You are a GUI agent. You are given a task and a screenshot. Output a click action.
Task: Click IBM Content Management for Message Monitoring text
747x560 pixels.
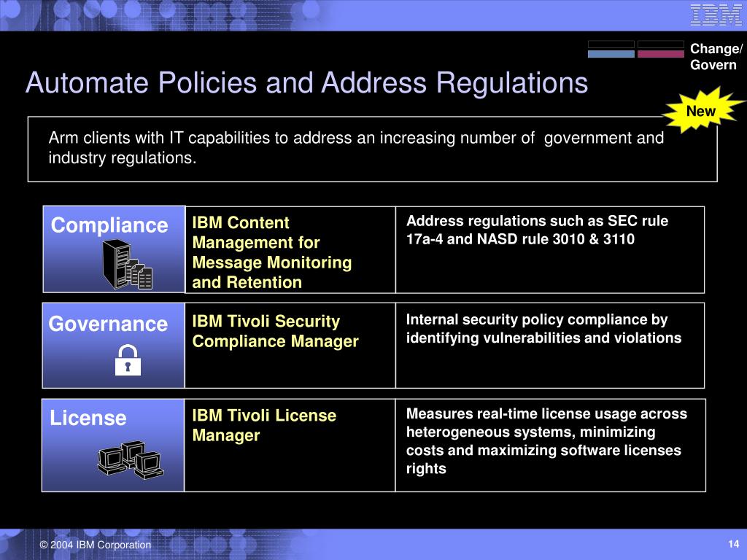tap(272, 252)
